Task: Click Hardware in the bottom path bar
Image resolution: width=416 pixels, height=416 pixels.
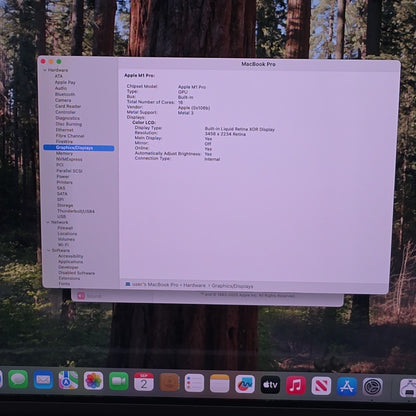Action: pyautogui.click(x=194, y=285)
